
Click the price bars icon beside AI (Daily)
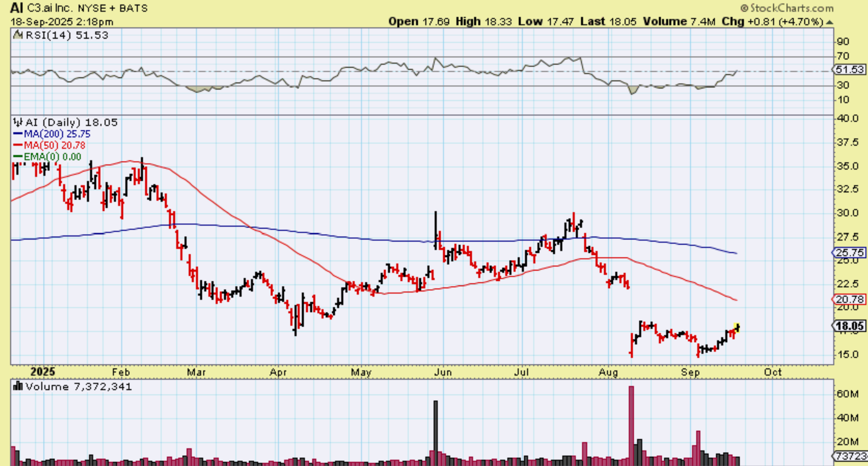[x=18, y=122]
